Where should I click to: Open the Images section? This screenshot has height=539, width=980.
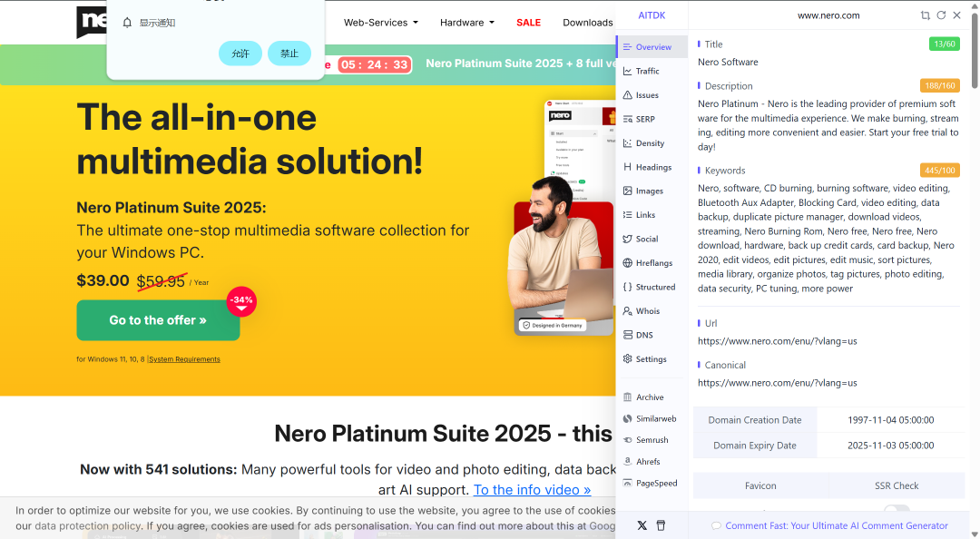tap(652, 191)
